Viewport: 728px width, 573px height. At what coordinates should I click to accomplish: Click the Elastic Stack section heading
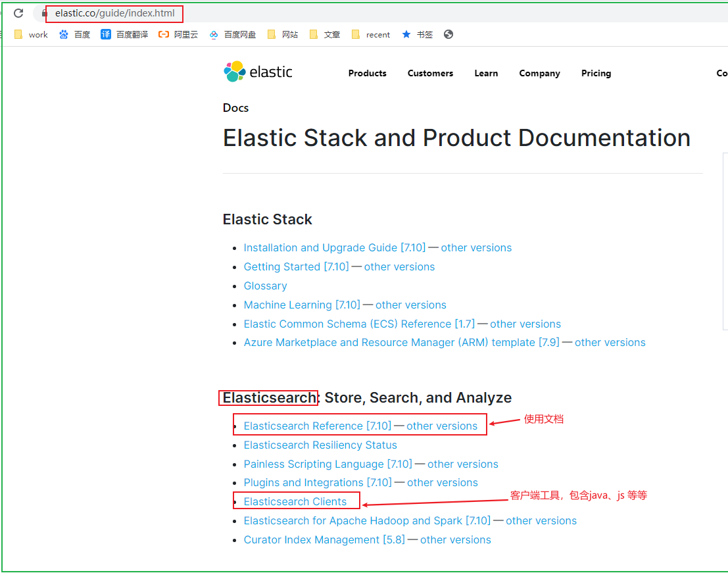[268, 219]
